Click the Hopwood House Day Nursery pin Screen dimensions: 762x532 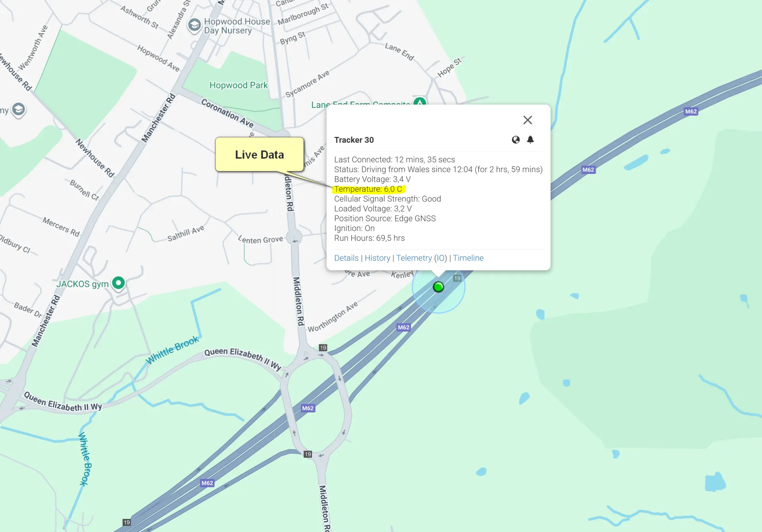click(194, 25)
